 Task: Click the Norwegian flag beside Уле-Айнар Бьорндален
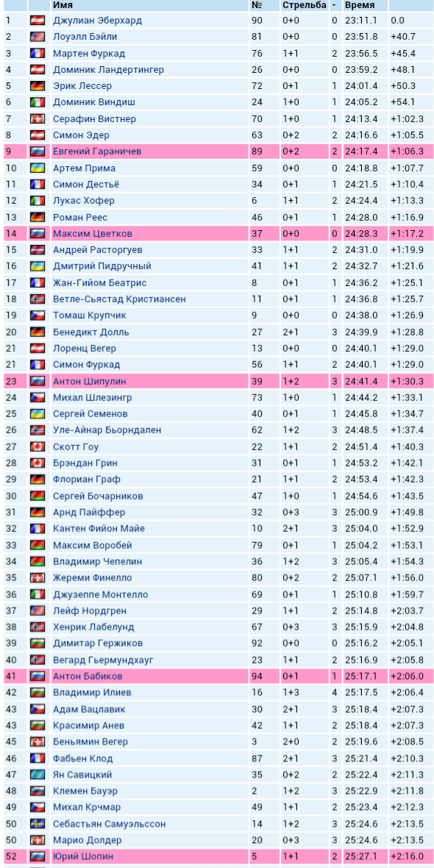pyautogui.click(x=38, y=430)
